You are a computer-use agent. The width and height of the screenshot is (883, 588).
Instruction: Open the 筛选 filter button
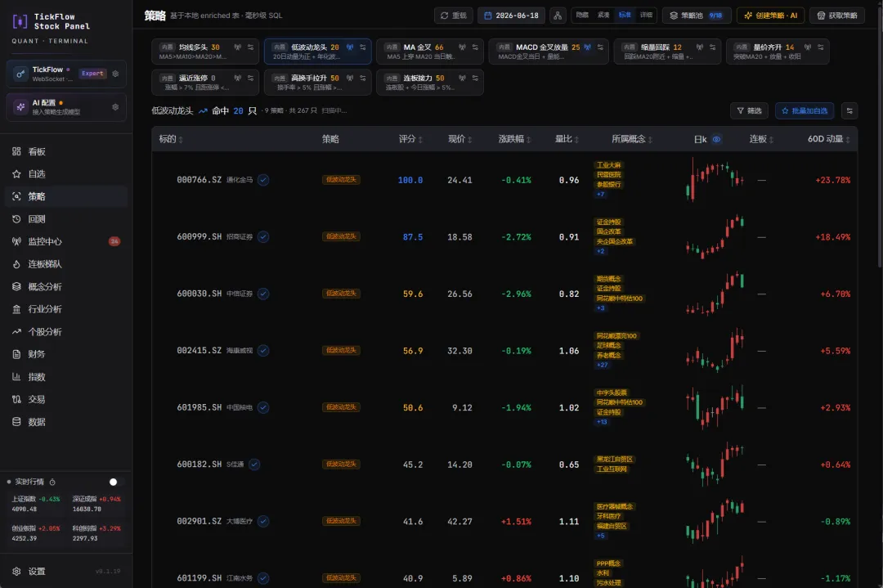click(x=749, y=111)
